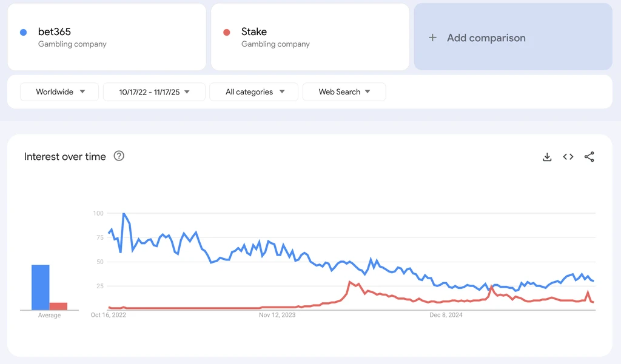Click the Nov 12, 2023 axis label
This screenshot has width=621, height=364.
[277, 315]
